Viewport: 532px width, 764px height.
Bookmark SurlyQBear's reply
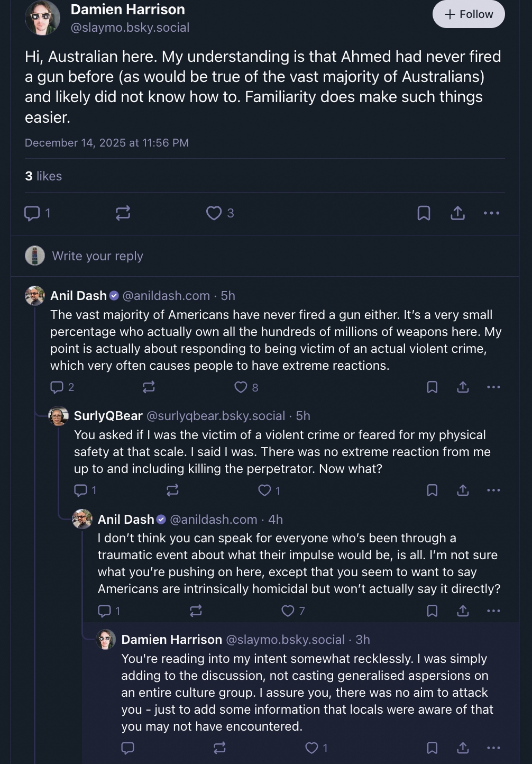[432, 490]
